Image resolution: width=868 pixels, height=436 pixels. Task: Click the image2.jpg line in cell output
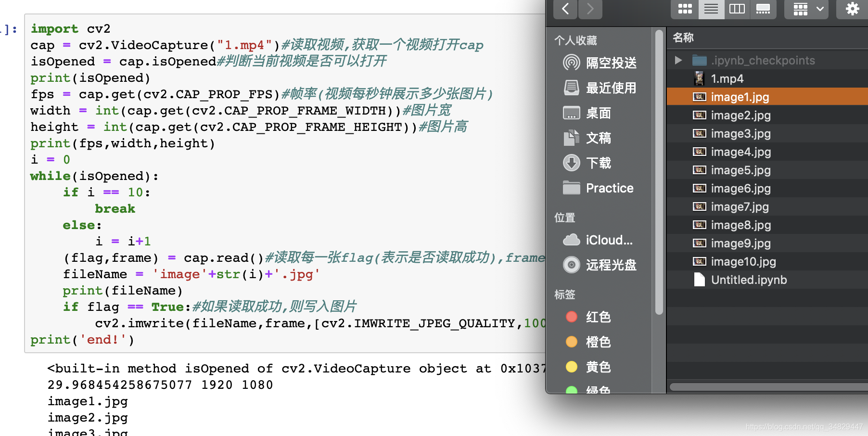coord(88,418)
